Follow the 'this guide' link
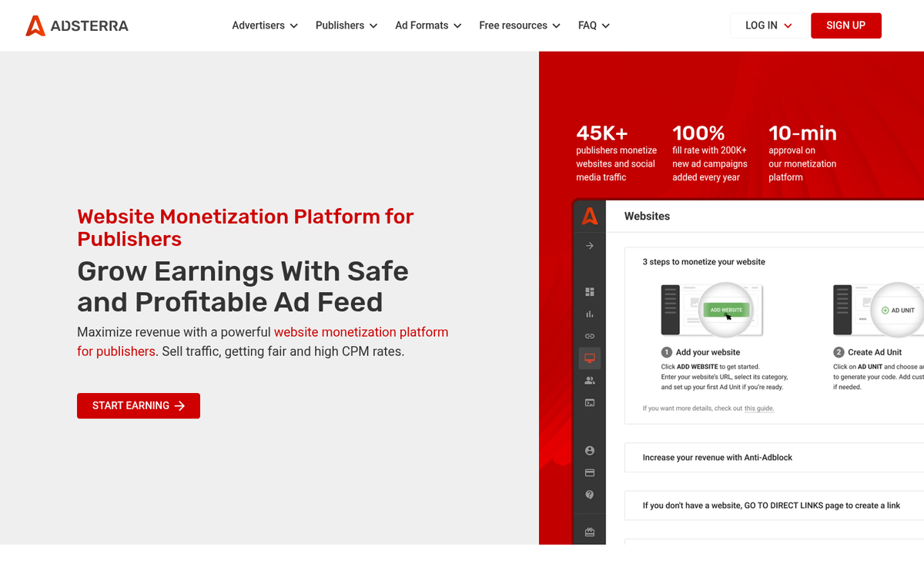924x578 pixels. pyautogui.click(x=759, y=408)
